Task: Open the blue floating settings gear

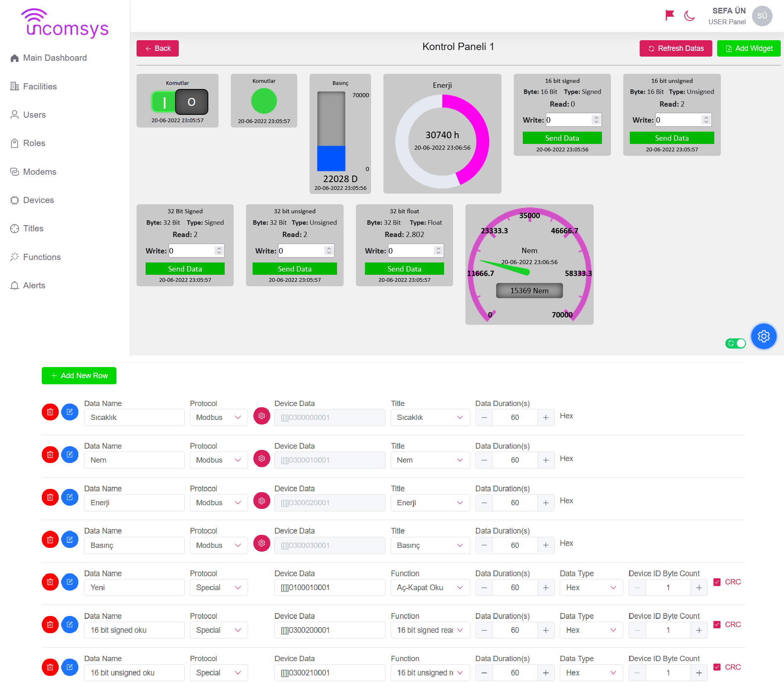Action: click(x=763, y=336)
